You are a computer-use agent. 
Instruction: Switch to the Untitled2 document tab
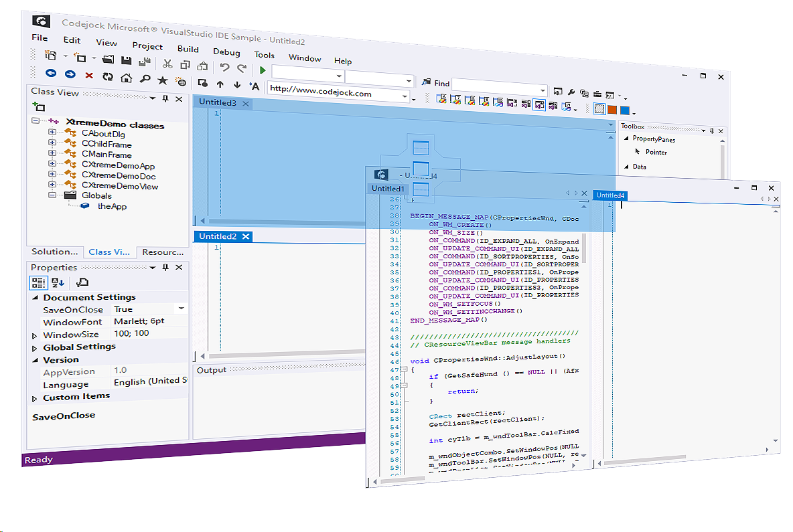tap(218, 236)
